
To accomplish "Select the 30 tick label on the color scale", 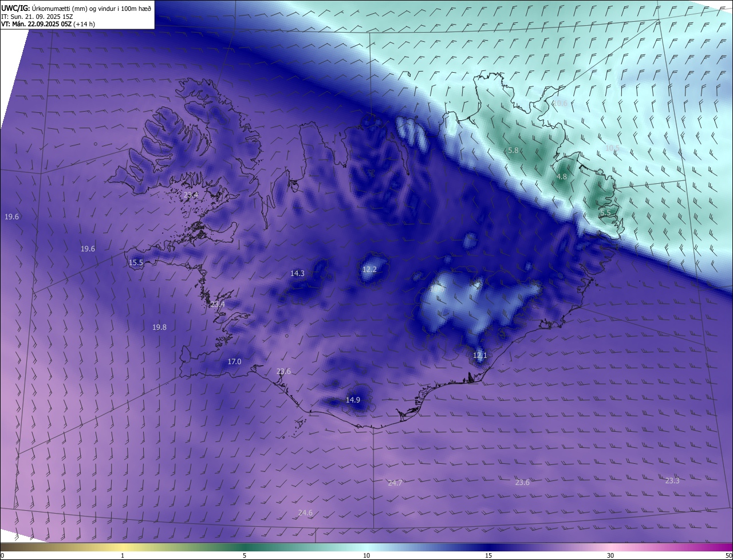I will pos(610,555).
